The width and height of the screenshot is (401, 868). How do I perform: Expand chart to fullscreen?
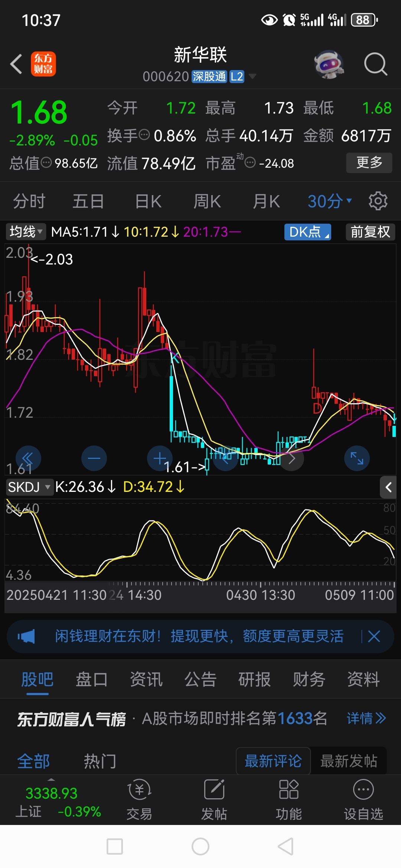pos(357,458)
